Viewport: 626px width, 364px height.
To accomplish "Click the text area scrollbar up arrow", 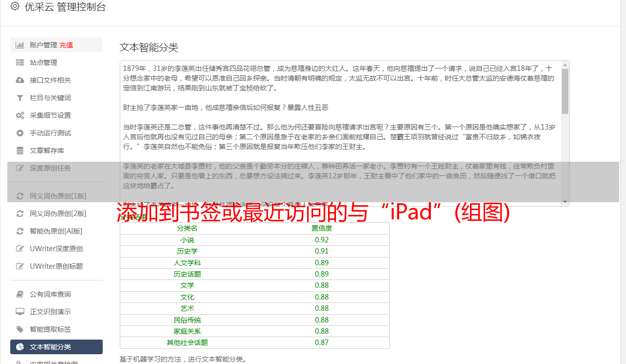I will [x=565, y=64].
